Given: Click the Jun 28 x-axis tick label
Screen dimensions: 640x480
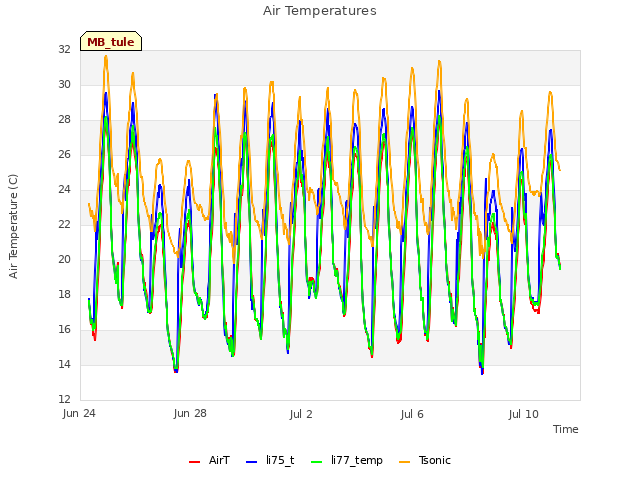Looking at the screenshot, I should pyautogui.click(x=190, y=413).
